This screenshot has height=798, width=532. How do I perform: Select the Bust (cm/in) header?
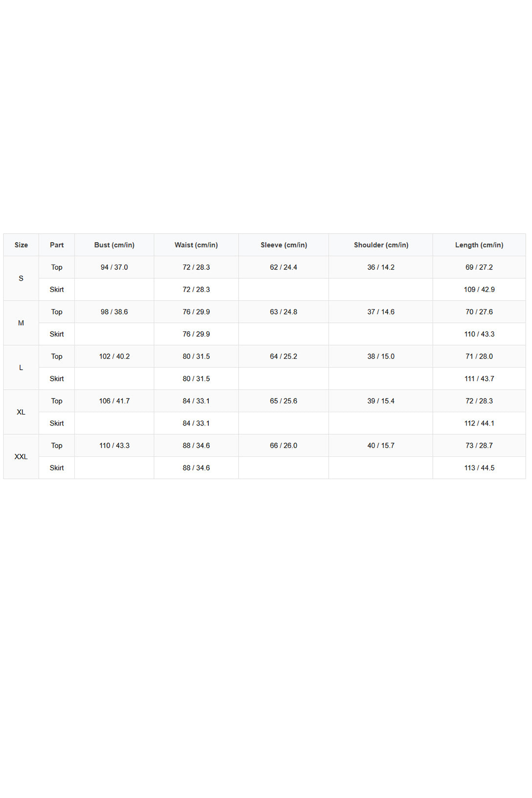pos(114,245)
